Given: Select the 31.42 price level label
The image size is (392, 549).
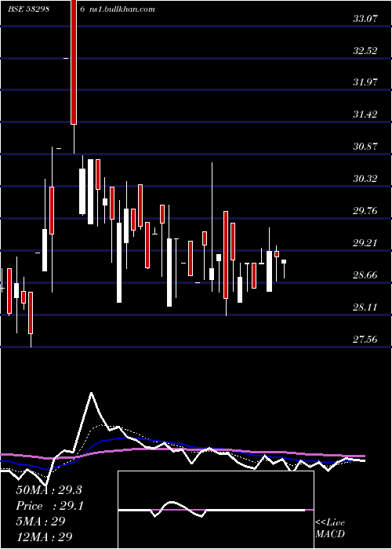Looking at the screenshot, I should pyautogui.click(x=365, y=115).
